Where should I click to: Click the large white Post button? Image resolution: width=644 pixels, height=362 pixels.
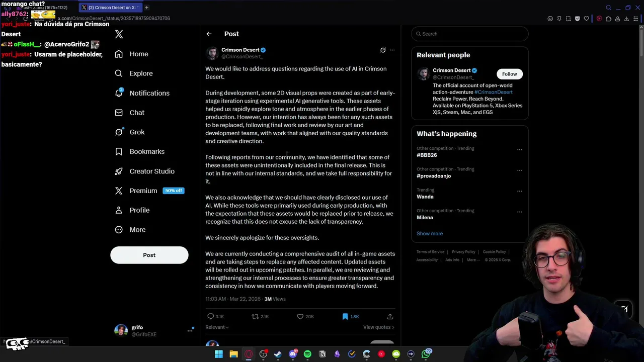click(x=149, y=255)
